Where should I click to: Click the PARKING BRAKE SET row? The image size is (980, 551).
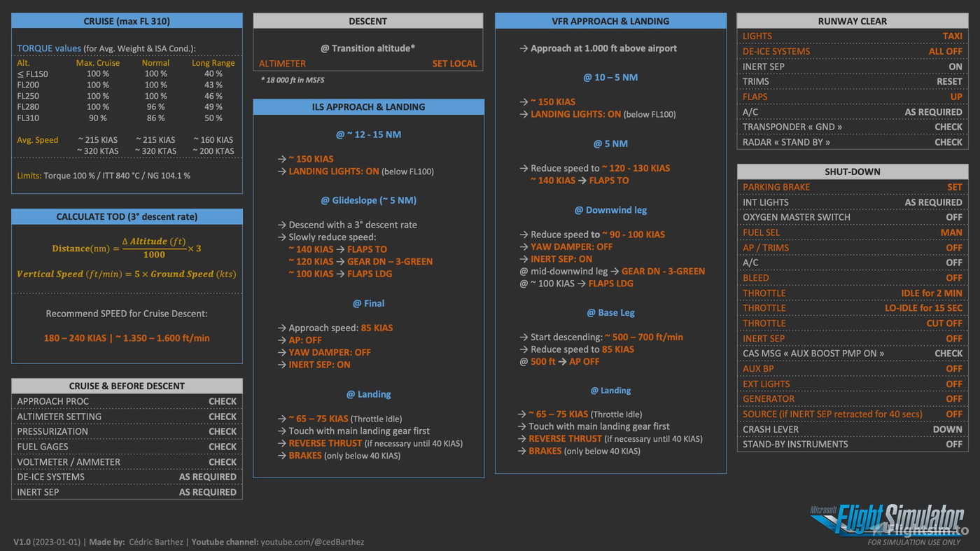click(852, 187)
